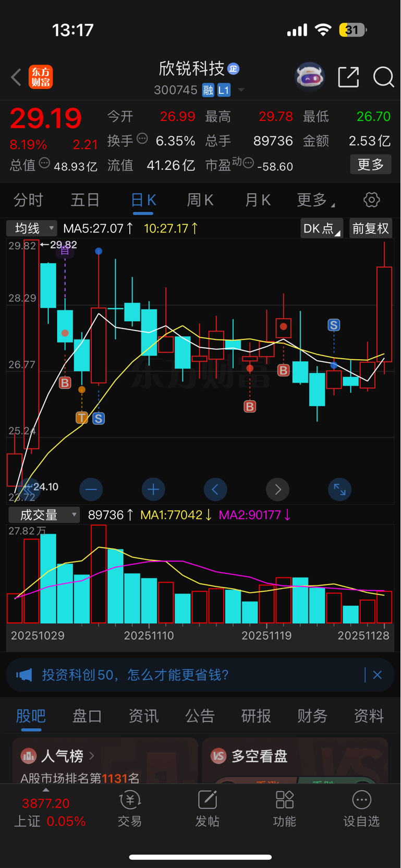Switch to the 资讯 tab
The width and height of the screenshot is (401, 868).
(x=143, y=716)
